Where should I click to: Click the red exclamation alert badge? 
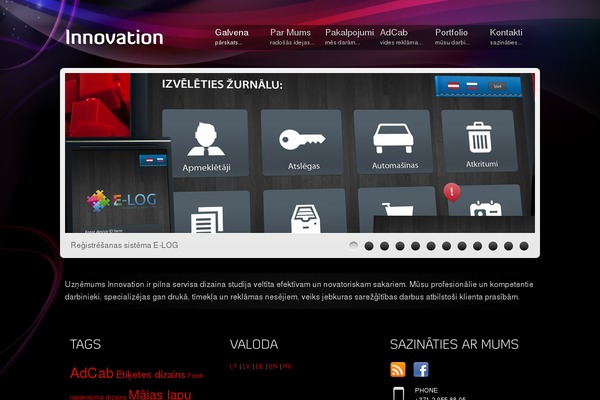point(452,192)
